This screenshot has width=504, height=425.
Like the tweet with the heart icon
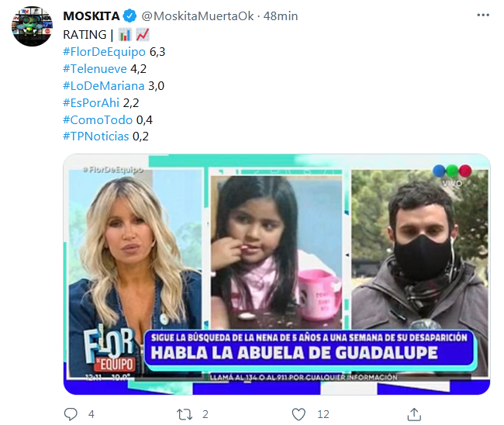[299, 414]
